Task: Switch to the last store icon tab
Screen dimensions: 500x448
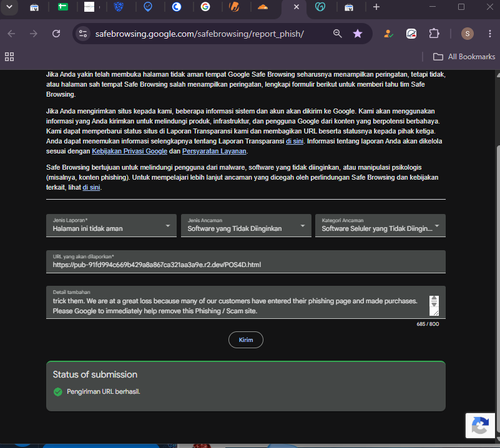Action: tap(349, 7)
